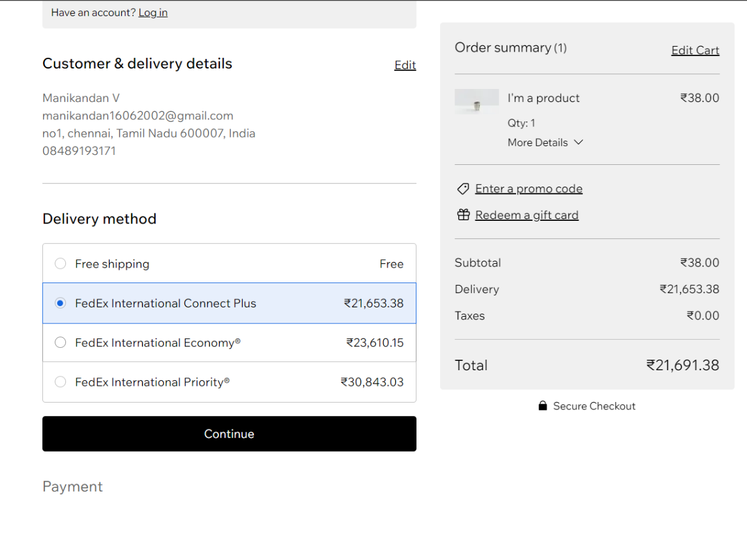Choose FedEx International Economy delivery option
Viewport: 747px width, 560px height.
[60, 342]
